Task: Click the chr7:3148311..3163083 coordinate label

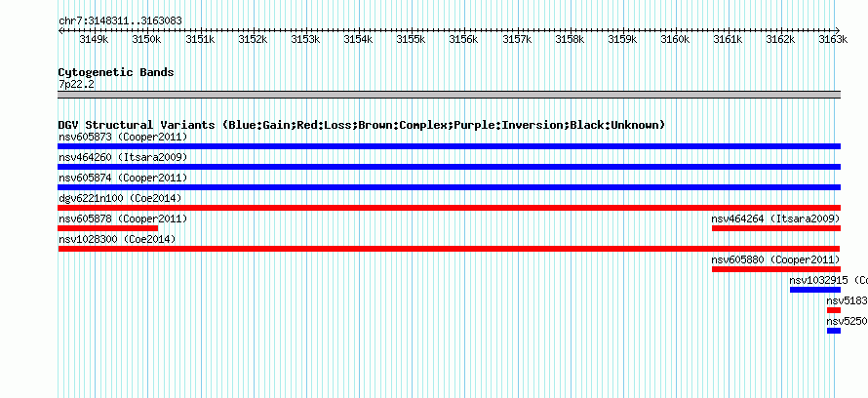Action: (120, 20)
